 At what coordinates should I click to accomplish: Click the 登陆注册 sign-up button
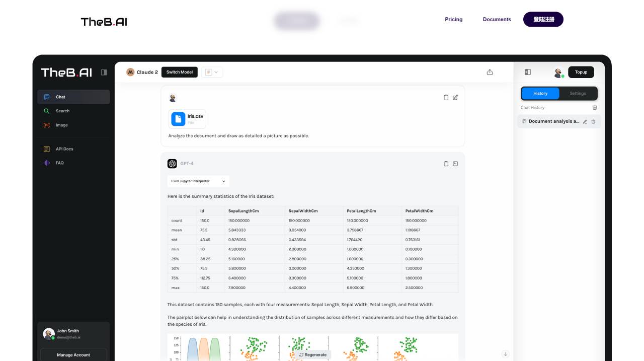pyautogui.click(x=543, y=20)
